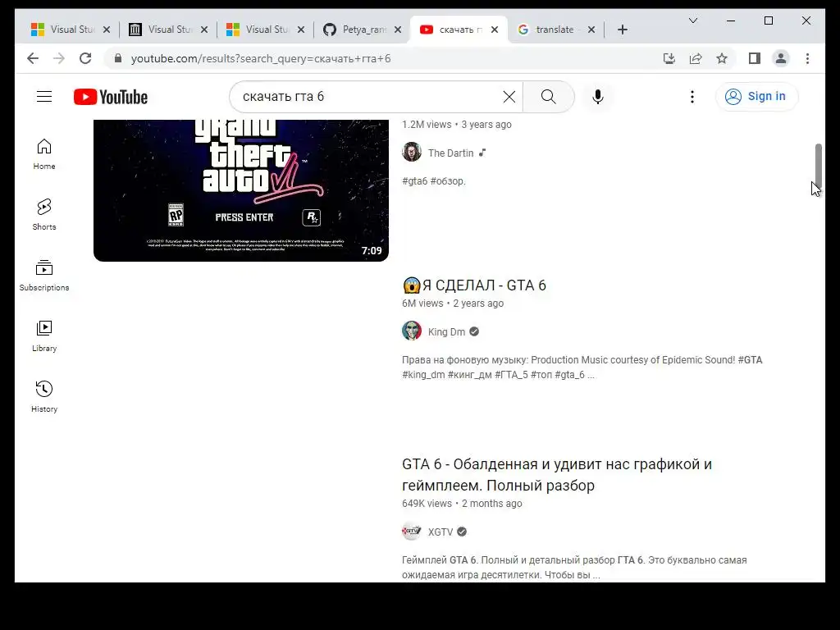
Task: Click the install/download page icon in address bar
Action: (x=669, y=58)
